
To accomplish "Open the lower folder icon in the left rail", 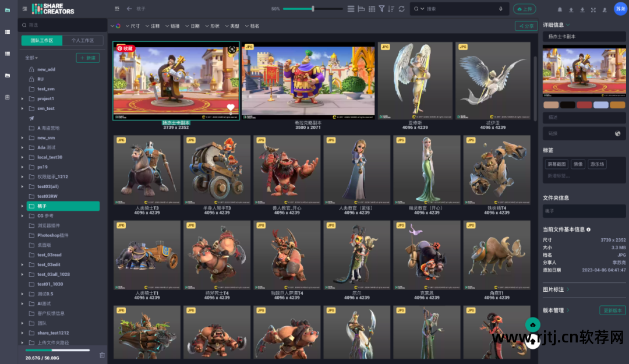I will (8, 76).
